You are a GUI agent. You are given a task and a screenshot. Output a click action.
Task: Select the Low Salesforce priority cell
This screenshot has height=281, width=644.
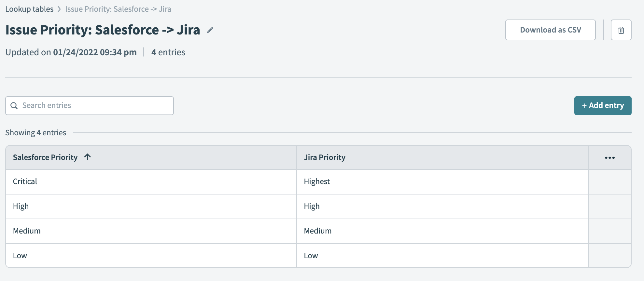coord(20,256)
